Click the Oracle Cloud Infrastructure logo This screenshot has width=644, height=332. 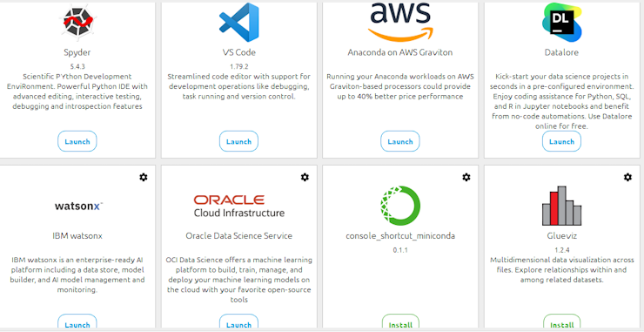point(239,206)
